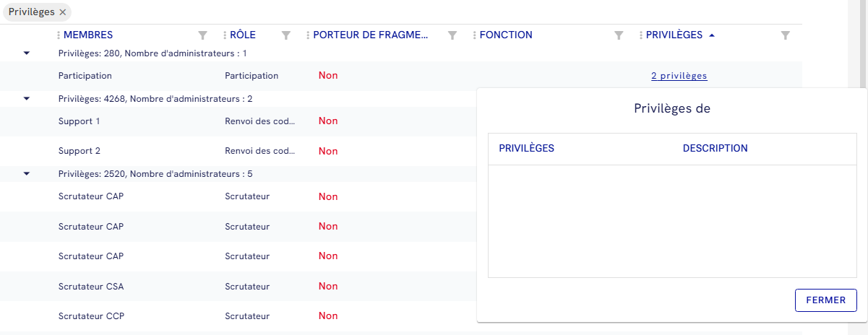The height and width of the screenshot is (335, 868).
Task: Open filter for Privilèges column
Action: tap(786, 35)
